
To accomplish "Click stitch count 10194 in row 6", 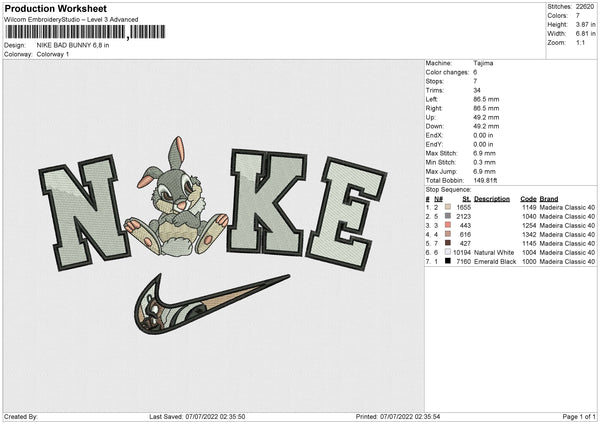I will (462, 253).
